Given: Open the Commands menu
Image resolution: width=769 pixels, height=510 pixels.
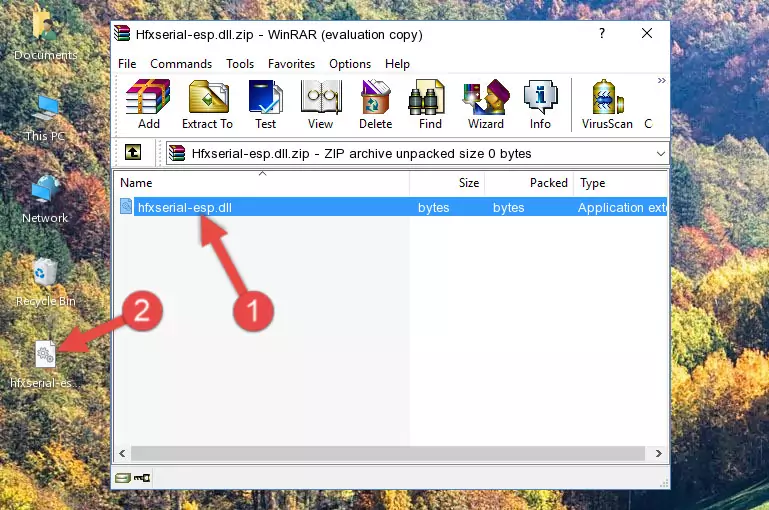Looking at the screenshot, I should click(181, 64).
